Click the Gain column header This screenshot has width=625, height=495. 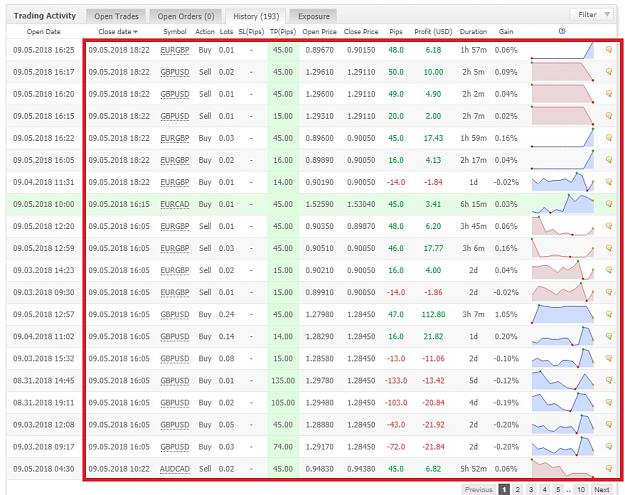506,31
